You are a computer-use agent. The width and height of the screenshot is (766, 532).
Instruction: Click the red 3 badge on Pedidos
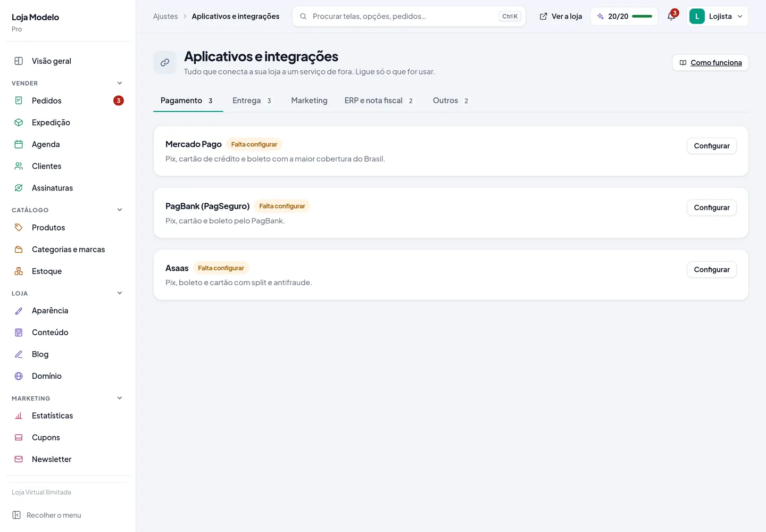coord(119,101)
